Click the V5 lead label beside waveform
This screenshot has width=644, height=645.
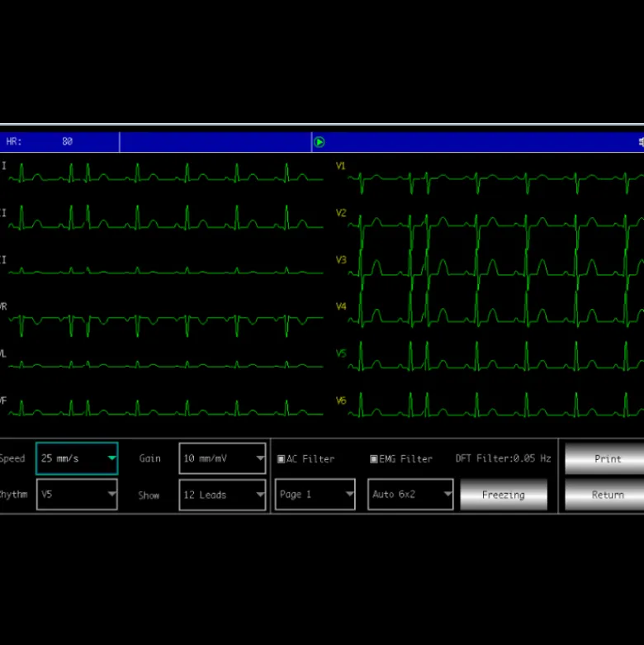click(341, 353)
